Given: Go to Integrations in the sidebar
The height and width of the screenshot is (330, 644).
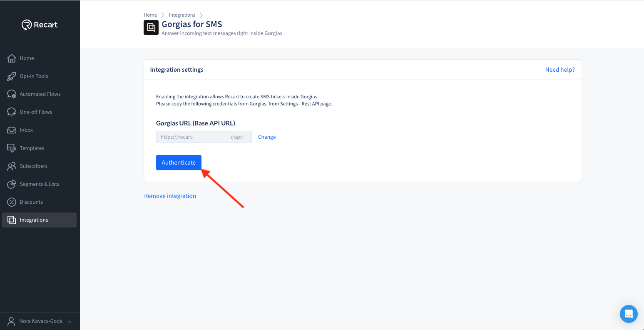Looking at the screenshot, I should point(40,220).
